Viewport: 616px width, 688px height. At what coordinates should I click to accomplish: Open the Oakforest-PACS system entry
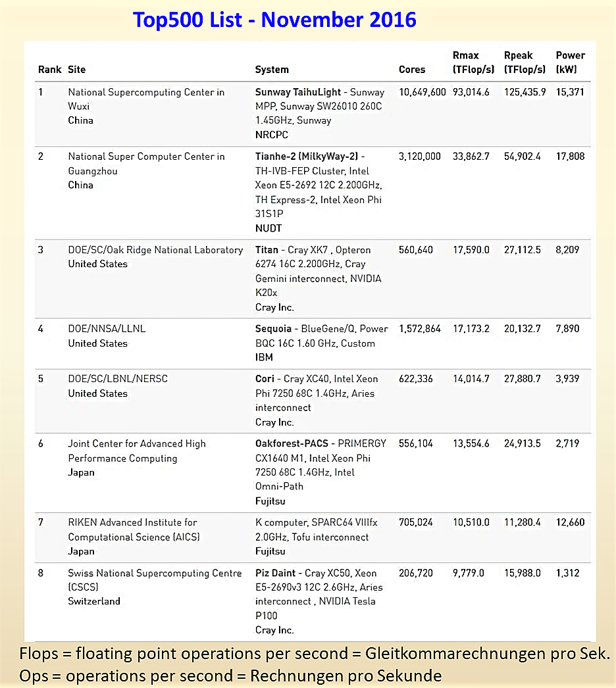(x=292, y=443)
